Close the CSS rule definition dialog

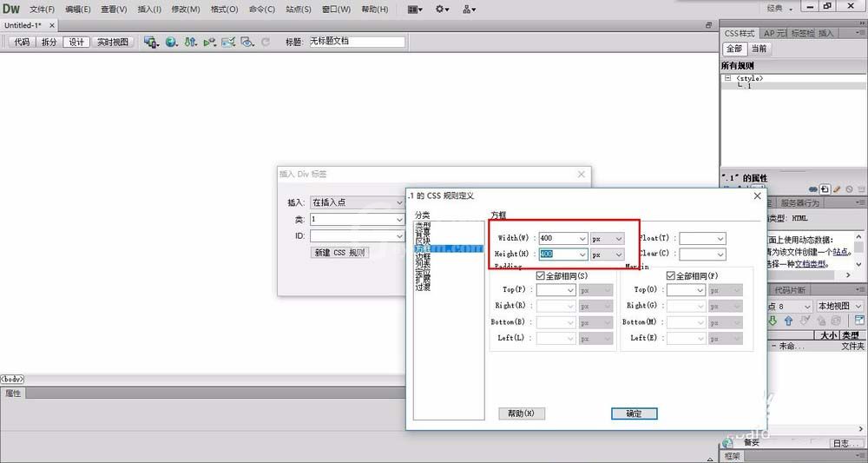(x=757, y=195)
